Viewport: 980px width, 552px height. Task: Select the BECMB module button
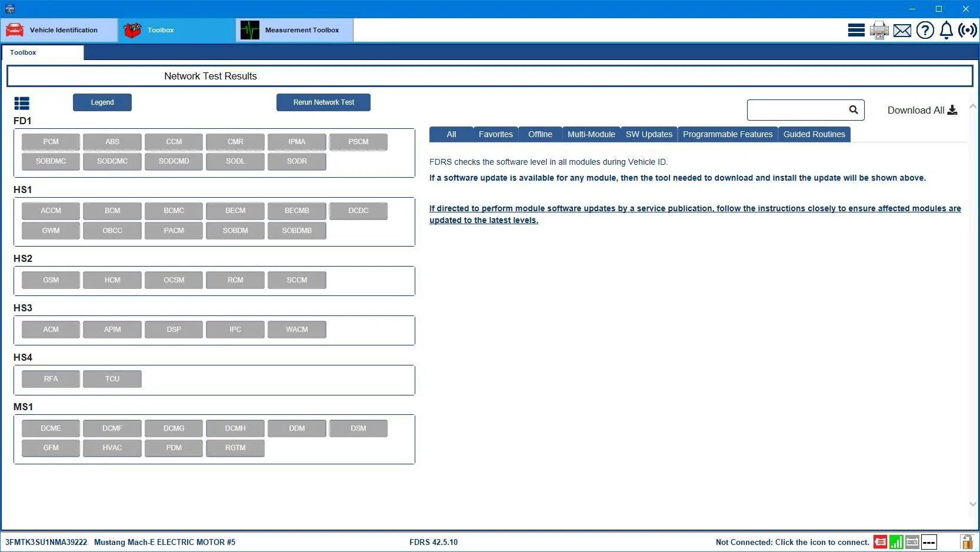click(x=296, y=211)
